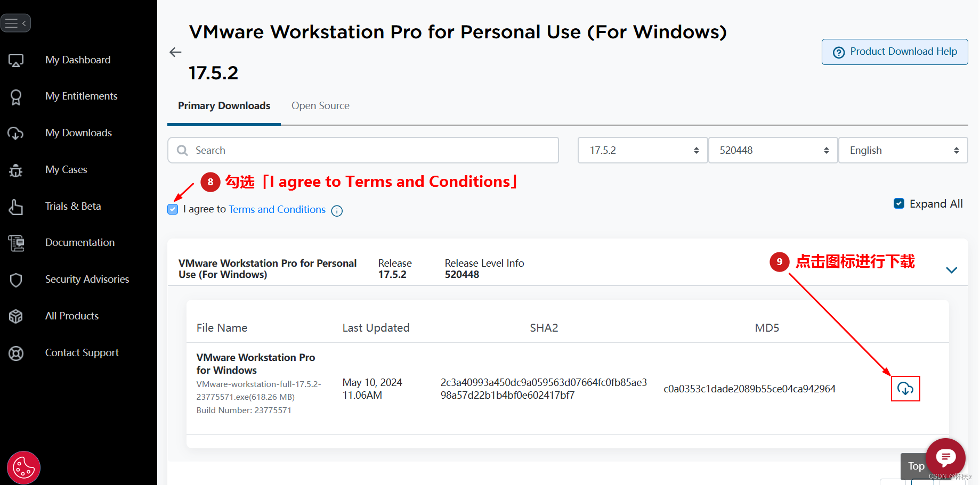Toggle the Expand All checkbox
The width and height of the screenshot is (980, 485).
899,203
